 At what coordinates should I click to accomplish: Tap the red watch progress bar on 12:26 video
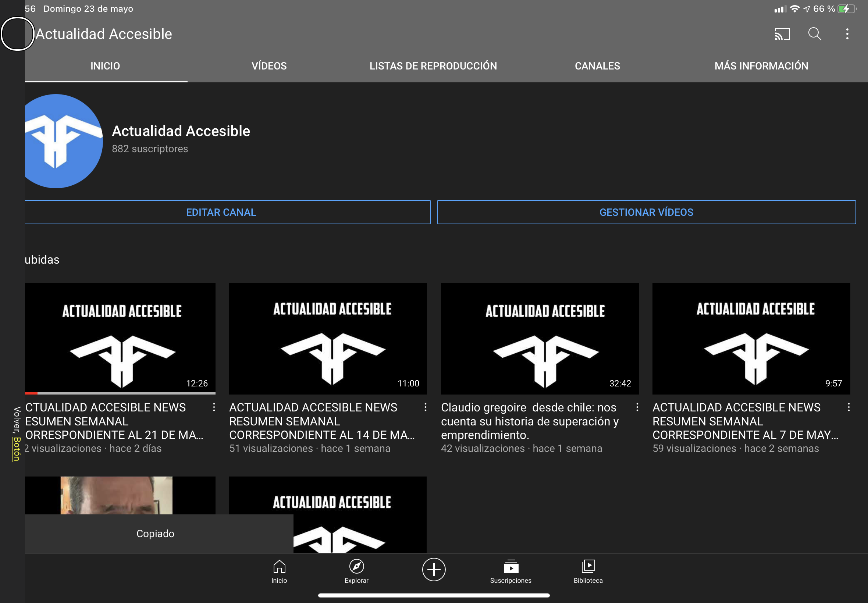pos(31,393)
